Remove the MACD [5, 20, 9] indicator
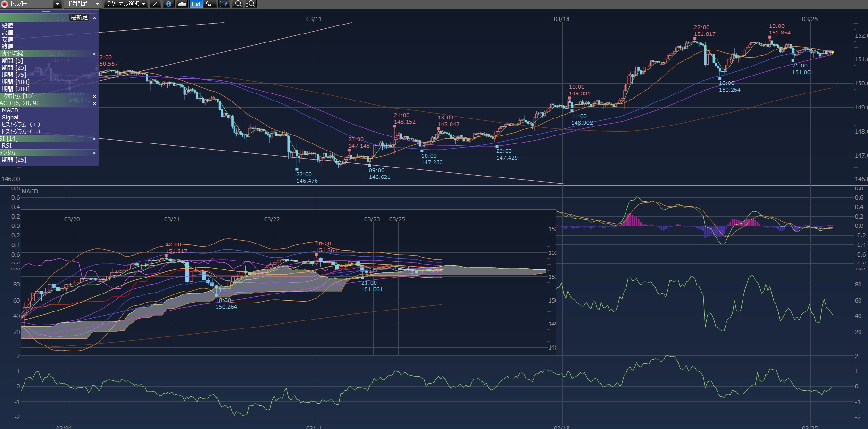 [x=94, y=103]
